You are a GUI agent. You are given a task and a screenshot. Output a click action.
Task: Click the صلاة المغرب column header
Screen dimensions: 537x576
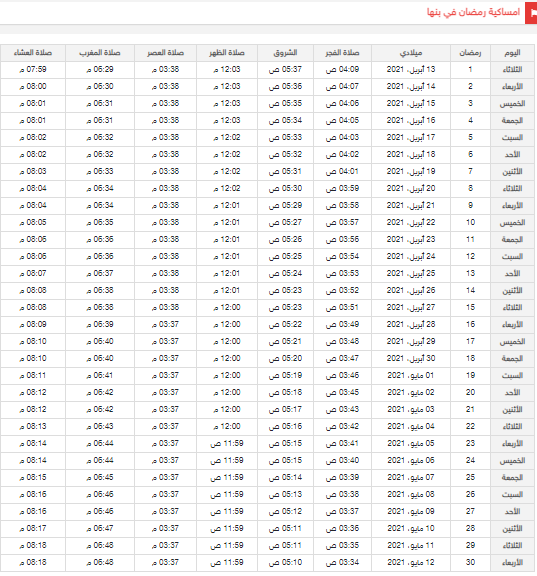(x=100, y=53)
